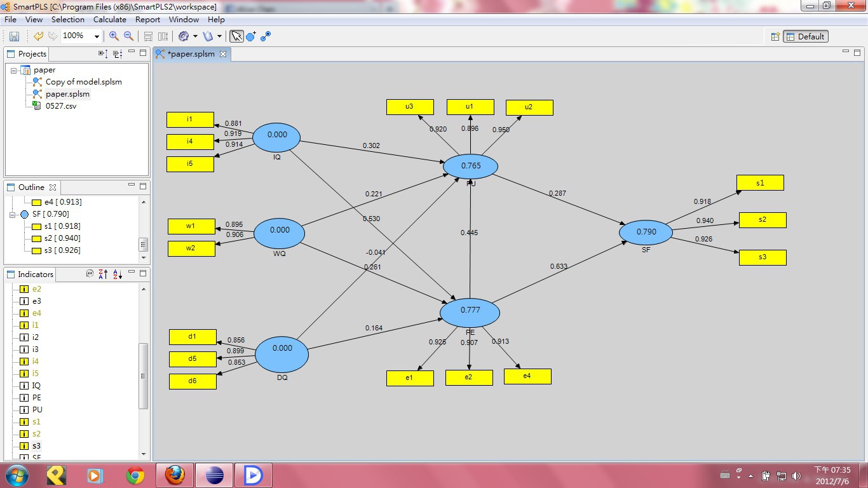The width and height of the screenshot is (868, 488).
Task: Click the Undo arrow icon
Action: 39,36
